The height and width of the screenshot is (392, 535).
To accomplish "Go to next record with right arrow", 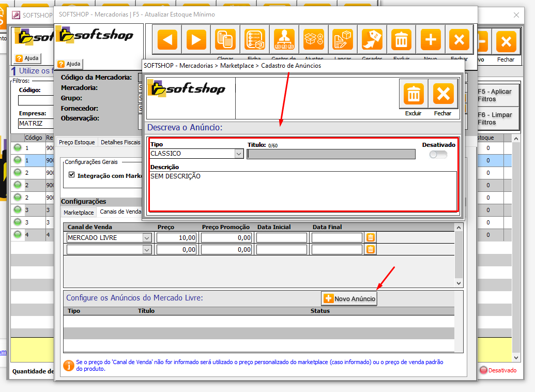I will coord(196,40).
